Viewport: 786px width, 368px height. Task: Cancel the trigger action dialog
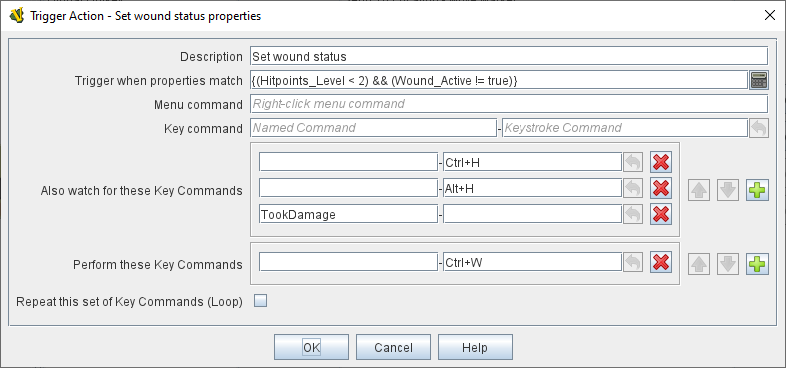[394, 347]
